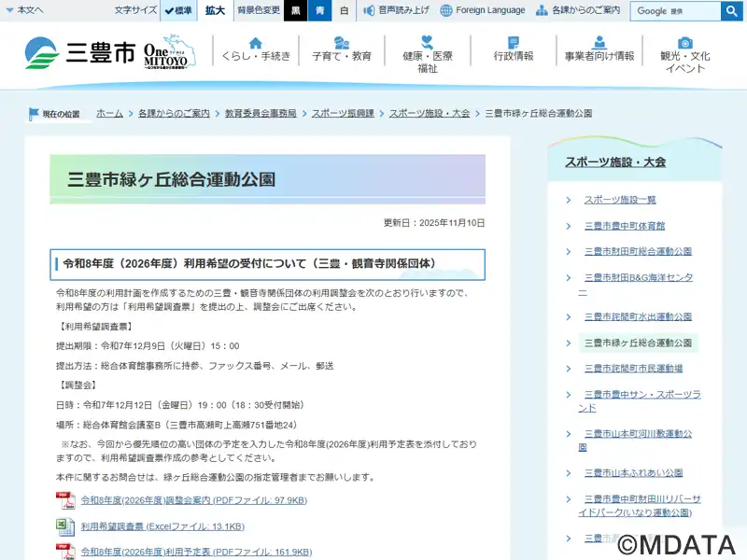Switch background color to white
747x560 pixels.
click(x=344, y=10)
